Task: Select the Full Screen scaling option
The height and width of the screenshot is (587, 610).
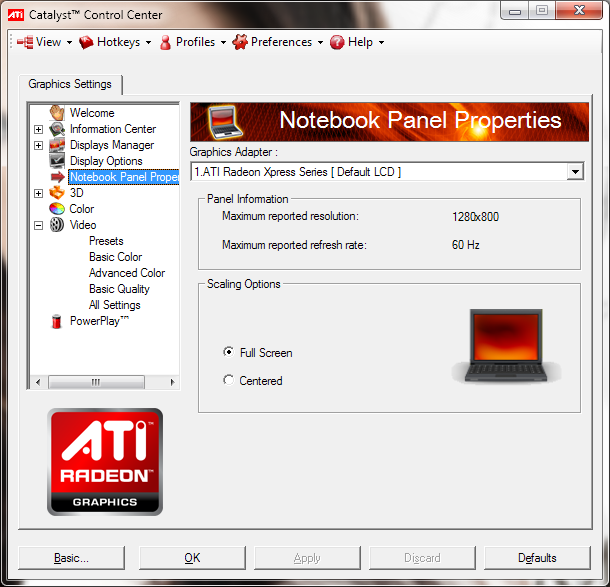Action: (258, 352)
